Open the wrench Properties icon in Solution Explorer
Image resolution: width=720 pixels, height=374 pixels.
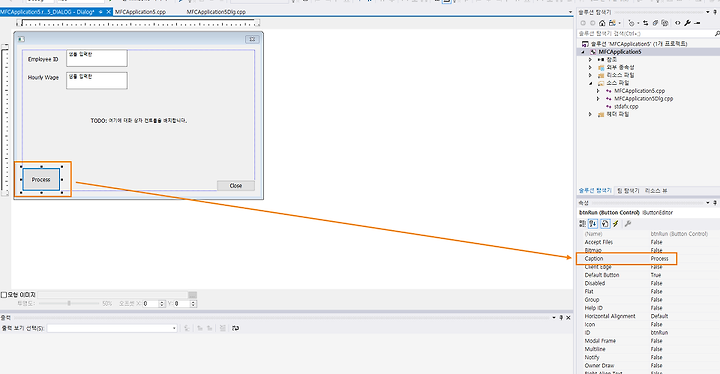coord(687,23)
